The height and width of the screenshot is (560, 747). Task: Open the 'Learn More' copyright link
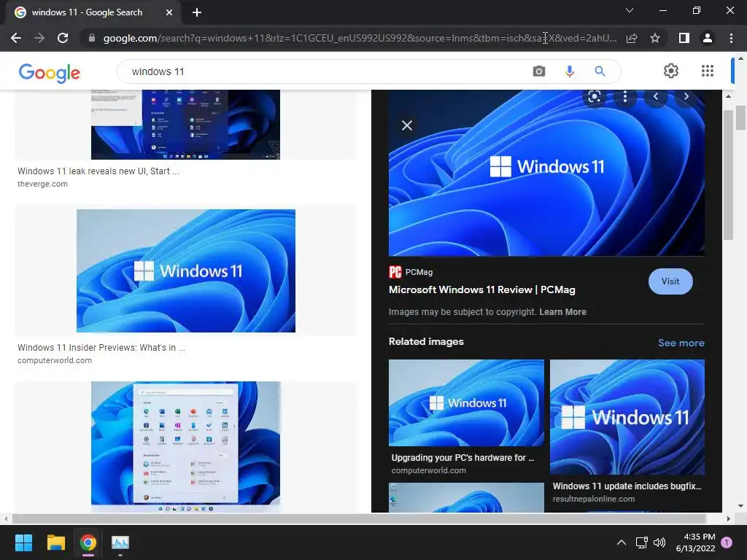(x=562, y=312)
